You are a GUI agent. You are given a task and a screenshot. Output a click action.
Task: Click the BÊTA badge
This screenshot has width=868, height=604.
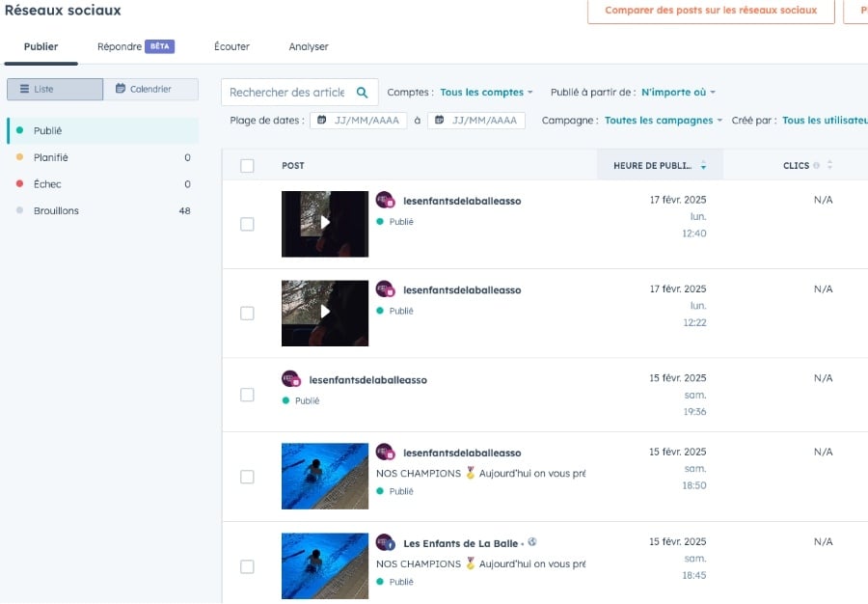(x=159, y=46)
